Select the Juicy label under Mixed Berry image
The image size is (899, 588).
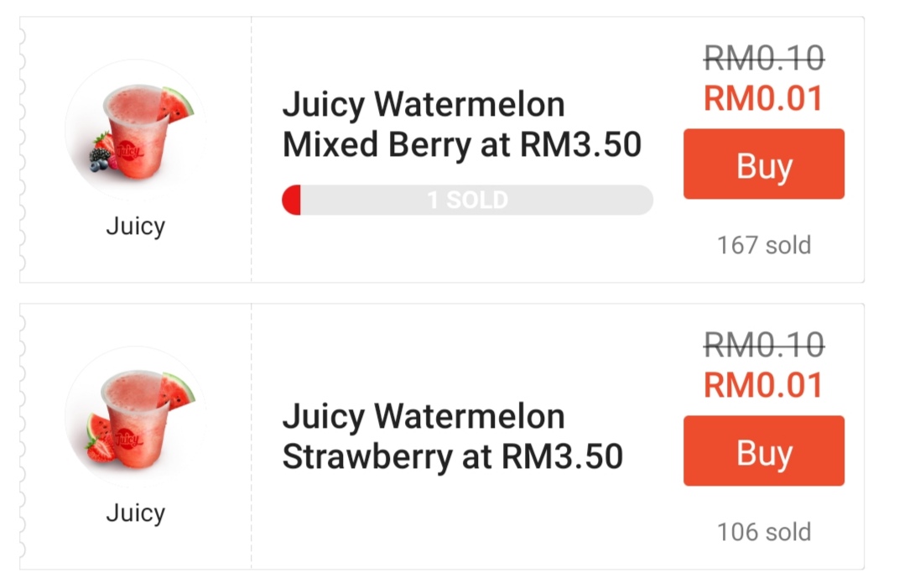(135, 226)
